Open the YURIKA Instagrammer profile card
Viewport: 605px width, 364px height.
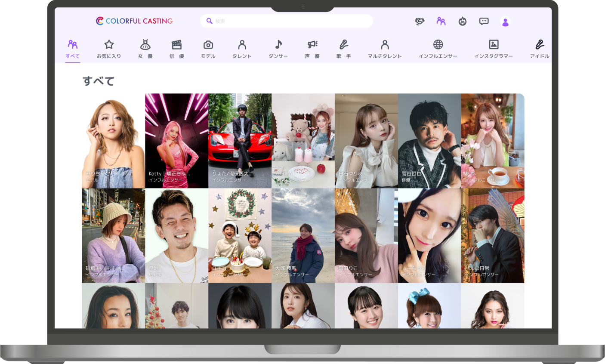[x=303, y=141]
